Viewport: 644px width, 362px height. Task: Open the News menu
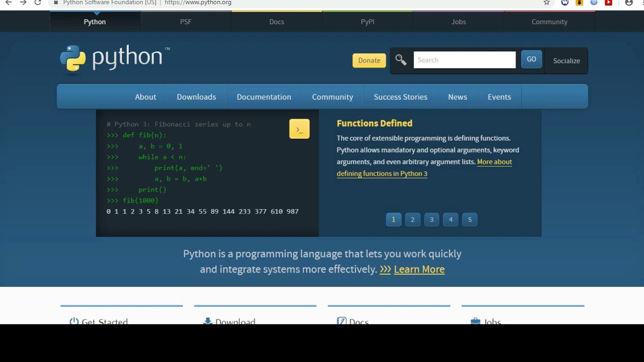coord(457,97)
